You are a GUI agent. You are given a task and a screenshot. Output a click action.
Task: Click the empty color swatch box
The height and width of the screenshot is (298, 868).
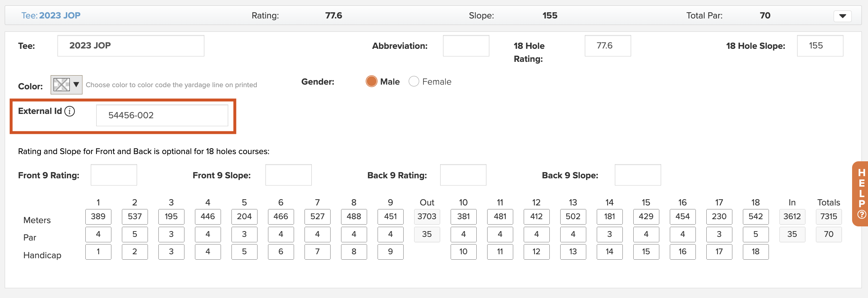pos(61,85)
